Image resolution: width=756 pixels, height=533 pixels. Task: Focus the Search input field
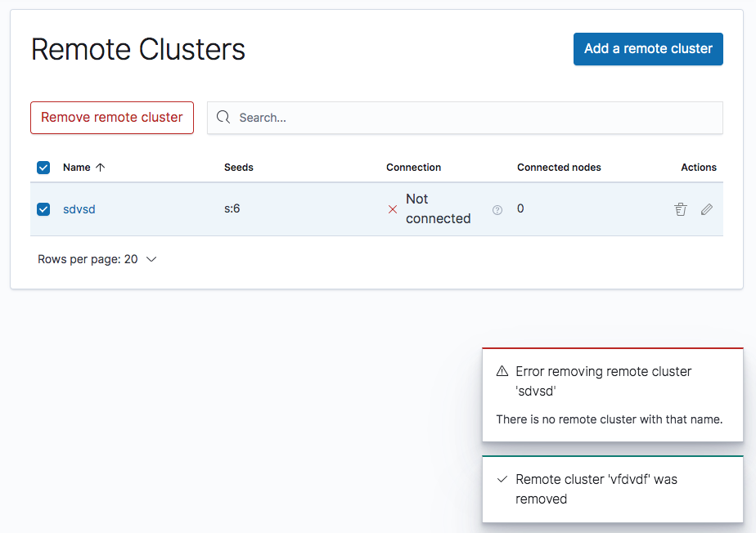point(475,118)
